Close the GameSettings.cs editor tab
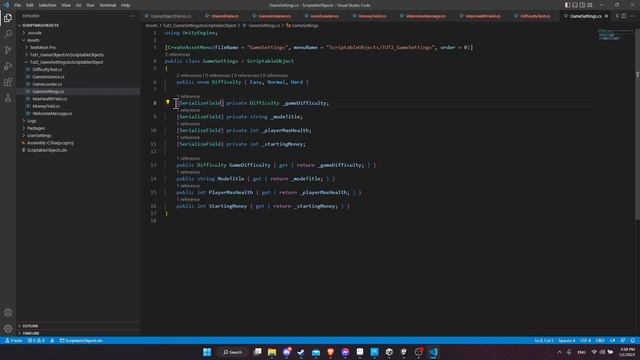 tap(606, 16)
